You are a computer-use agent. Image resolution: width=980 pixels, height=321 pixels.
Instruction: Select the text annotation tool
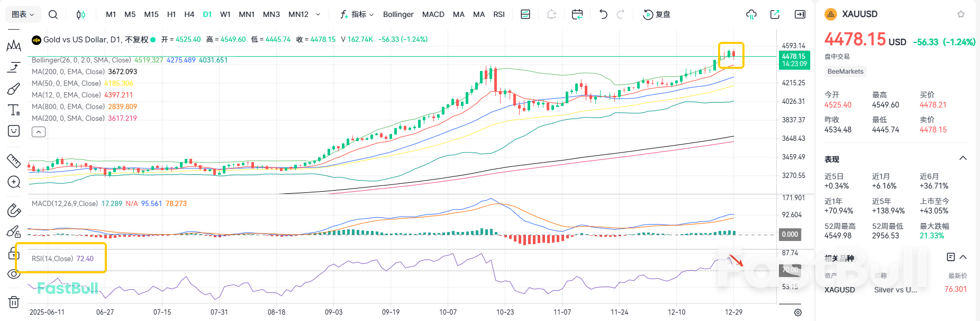(14, 110)
